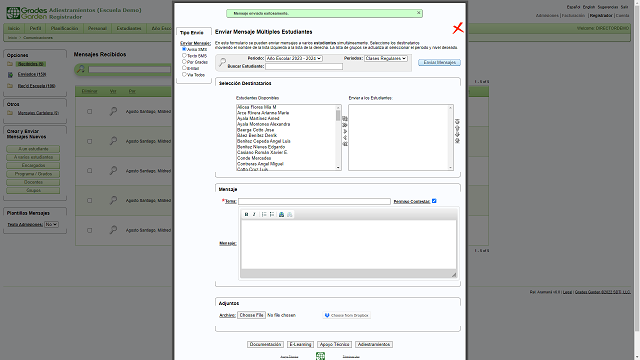Focus the Buscar Estudiante input field
The image size is (640, 360).
(x=304, y=66)
